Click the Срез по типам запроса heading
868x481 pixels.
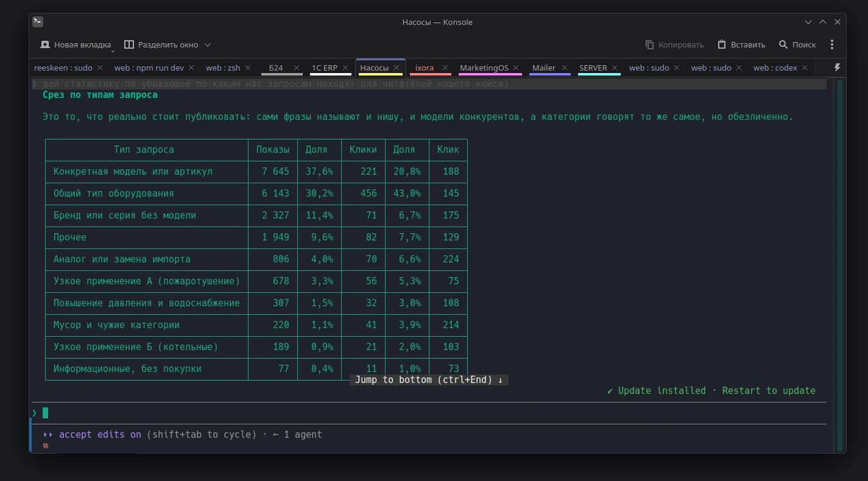point(100,95)
